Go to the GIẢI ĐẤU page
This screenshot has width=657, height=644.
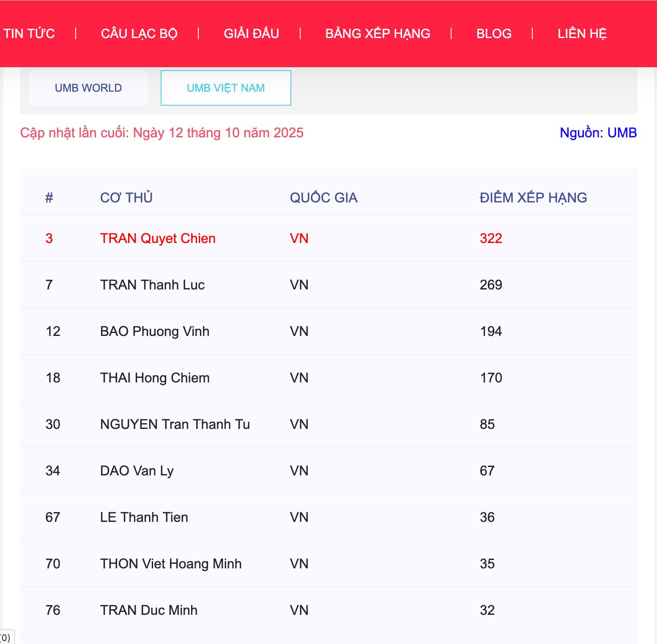pyautogui.click(x=251, y=33)
